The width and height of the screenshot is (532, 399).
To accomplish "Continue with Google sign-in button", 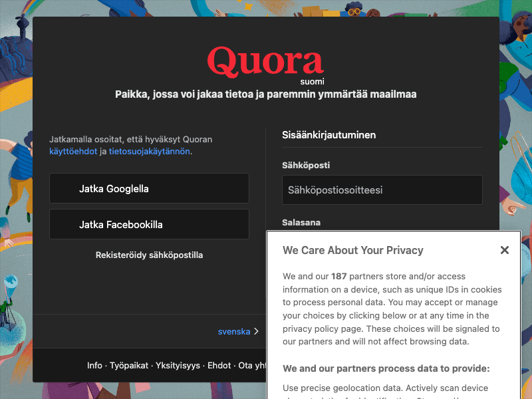I will pyautogui.click(x=149, y=188).
